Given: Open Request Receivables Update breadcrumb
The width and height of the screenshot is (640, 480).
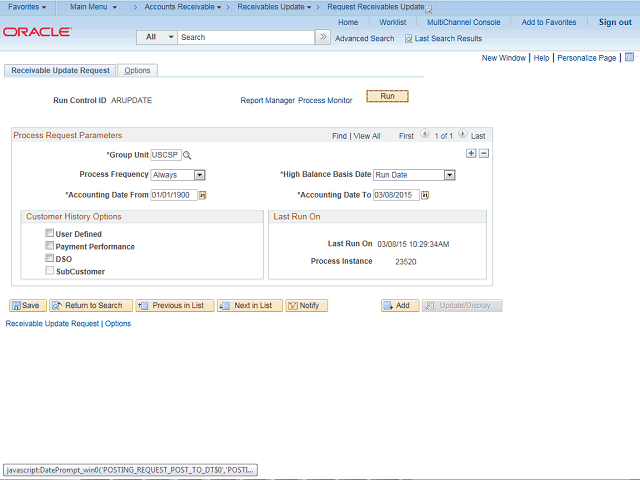Looking at the screenshot, I should [x=376, y=7].
